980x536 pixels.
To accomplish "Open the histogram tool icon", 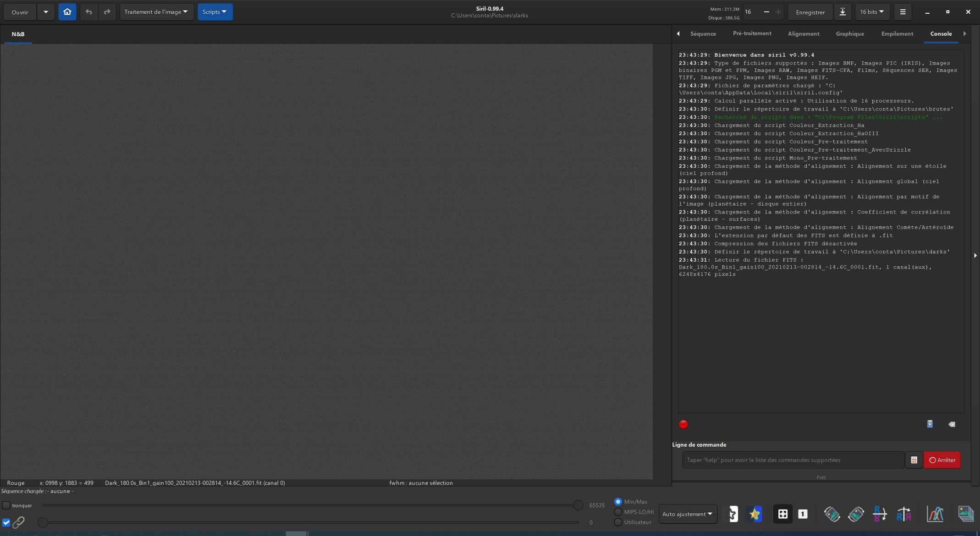I will tap(935, 514).
